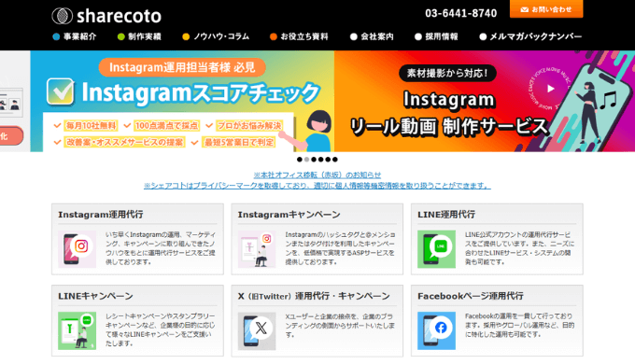Click the X運用代行 description text
Viewport: 635px width, 364px height.
(x=340, y=325)
